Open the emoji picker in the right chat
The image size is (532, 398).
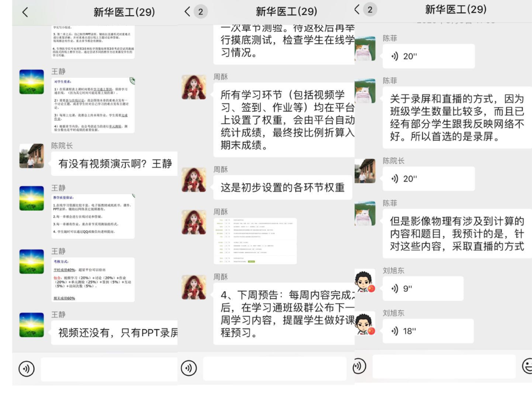click(527, 366)
